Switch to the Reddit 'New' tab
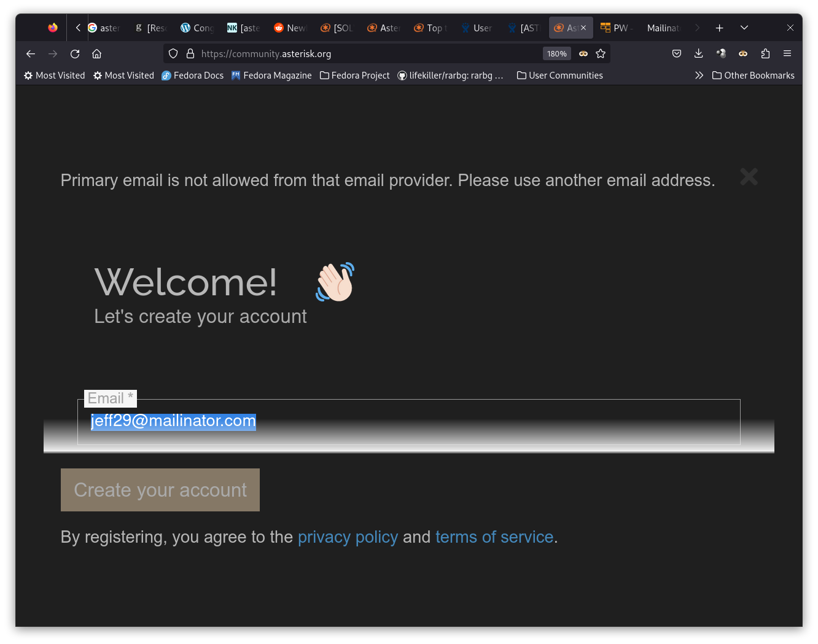818x644 pixels. 290,28
